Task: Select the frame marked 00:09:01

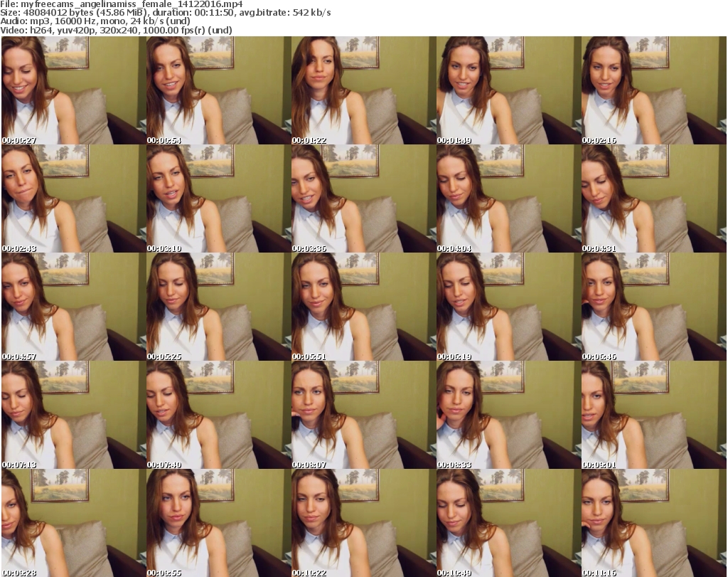Action: (654, 414)
